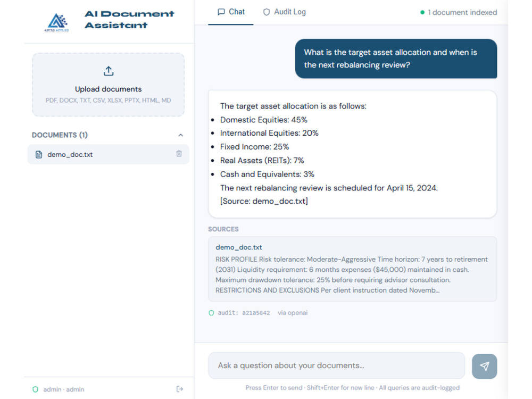532x399 pixels.
Task: Click the DOCUMENTS (1) header
Action: (60, 135)
